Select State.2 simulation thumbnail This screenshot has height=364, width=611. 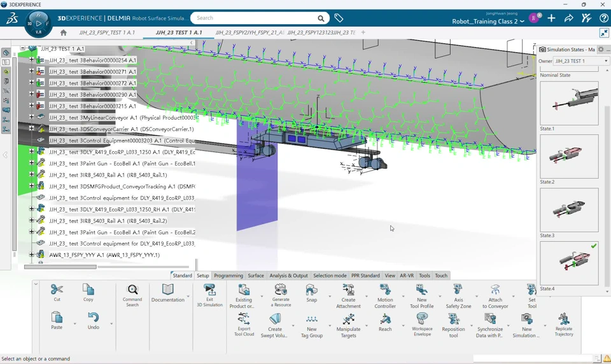[x=569, y=157]
